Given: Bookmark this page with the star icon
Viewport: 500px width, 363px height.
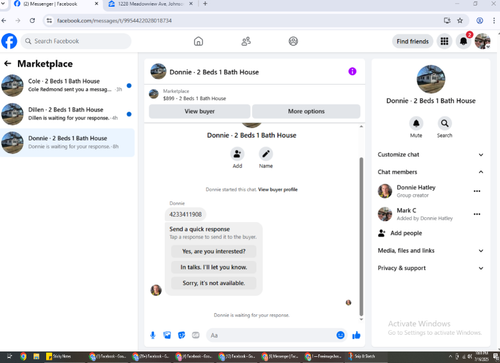Looking at the screenshot, I should 460,21.
